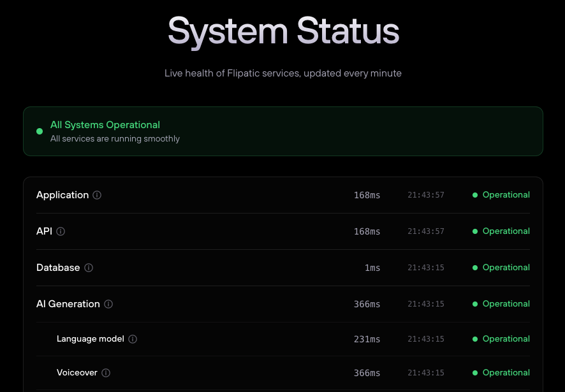Image resolution: width=565 pixels, height=392 pixels.
Task: Select the Database service name
Action: 58,268
